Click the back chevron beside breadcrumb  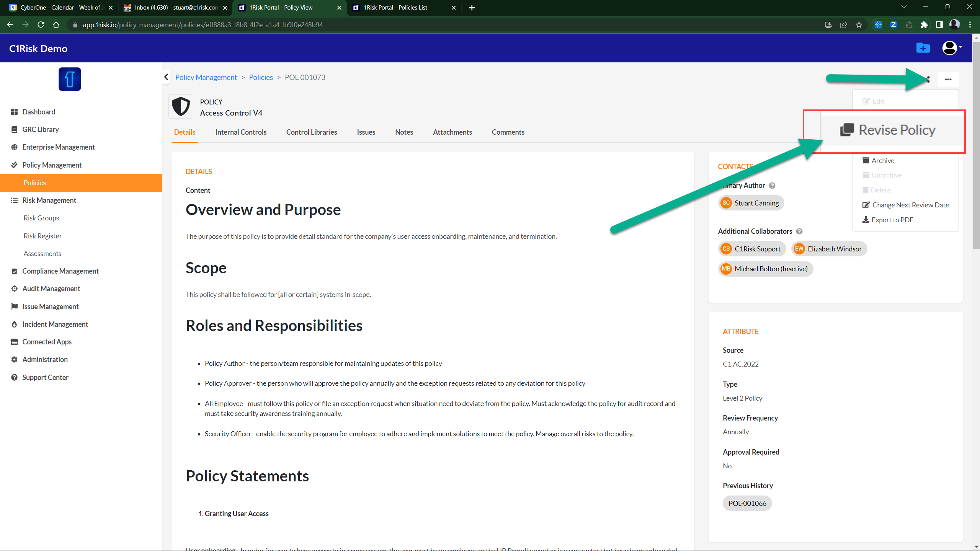pos(167,77)
